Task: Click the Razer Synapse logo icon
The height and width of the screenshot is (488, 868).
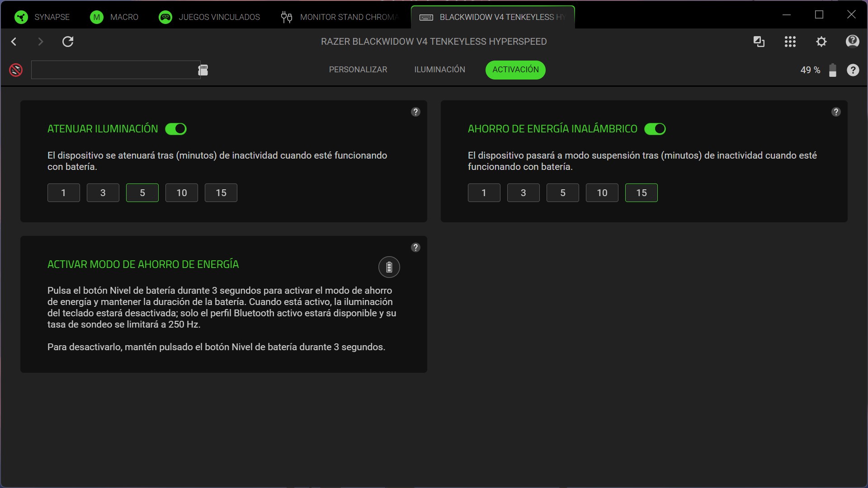Action: coord(21,17)
